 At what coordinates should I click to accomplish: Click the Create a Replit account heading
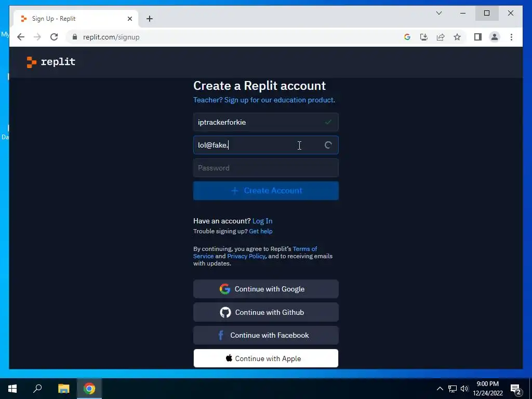pyautogui.click(x=260, y=86)
